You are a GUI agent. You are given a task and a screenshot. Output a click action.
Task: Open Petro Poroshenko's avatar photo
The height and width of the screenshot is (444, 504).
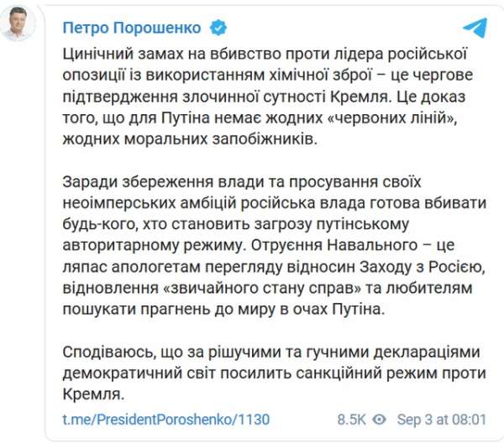pos(19,29)
